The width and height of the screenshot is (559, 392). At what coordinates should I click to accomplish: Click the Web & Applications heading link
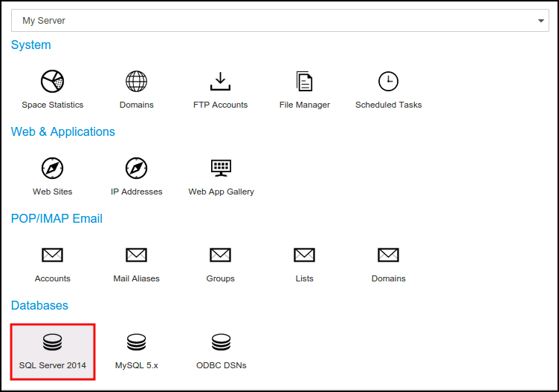(x=63, y=132)
